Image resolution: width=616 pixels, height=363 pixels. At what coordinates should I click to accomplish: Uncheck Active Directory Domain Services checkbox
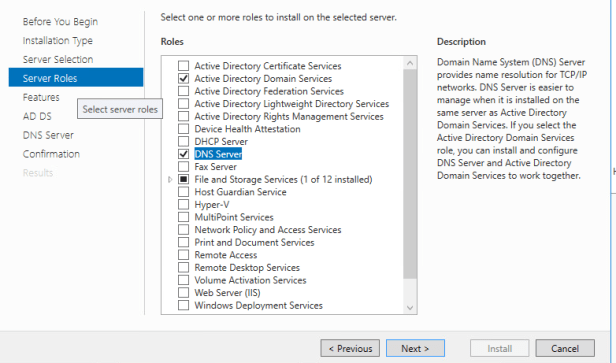[183, 78]
